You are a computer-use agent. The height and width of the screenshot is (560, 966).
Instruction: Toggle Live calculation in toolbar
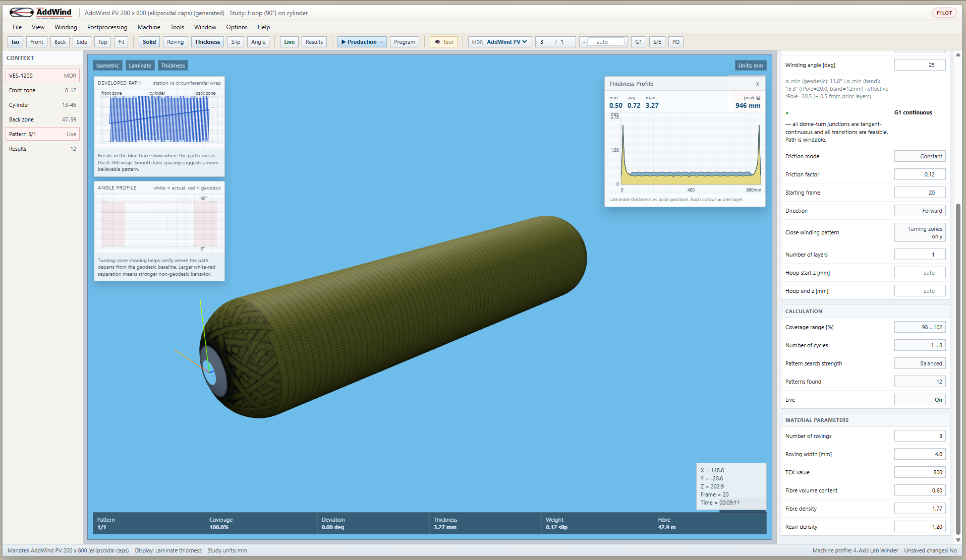(289, 42)
